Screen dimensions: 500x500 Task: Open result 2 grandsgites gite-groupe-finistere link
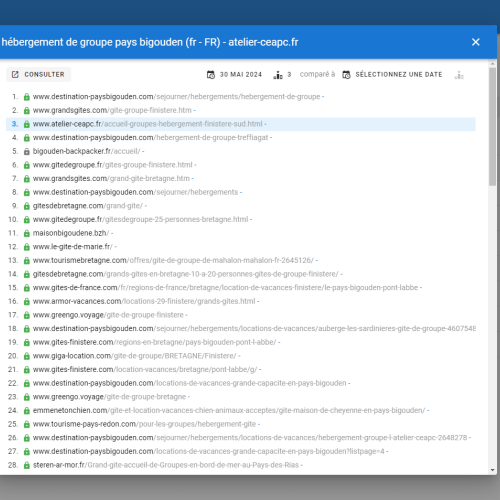click(x=112, y=110)
